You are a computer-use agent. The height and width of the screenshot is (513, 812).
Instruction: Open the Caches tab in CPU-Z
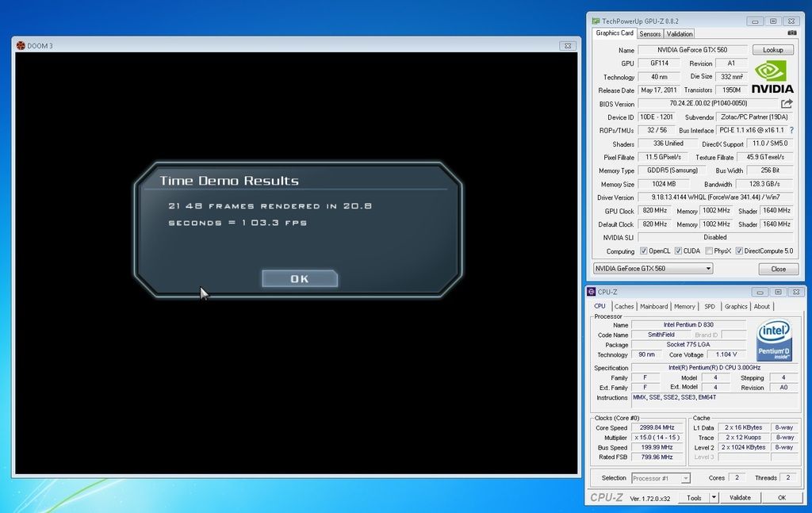(x=624, y=307)
